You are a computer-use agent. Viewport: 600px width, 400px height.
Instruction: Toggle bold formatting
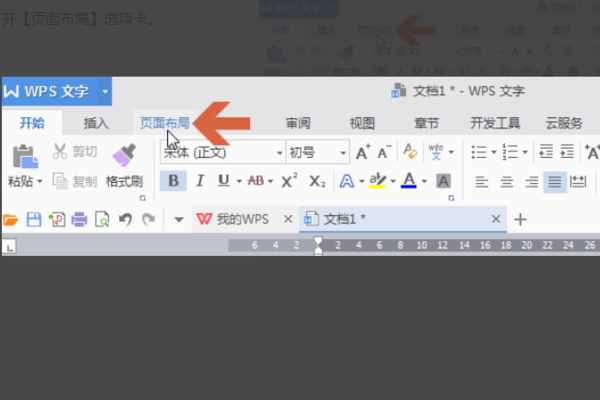(x=173, y=181)
